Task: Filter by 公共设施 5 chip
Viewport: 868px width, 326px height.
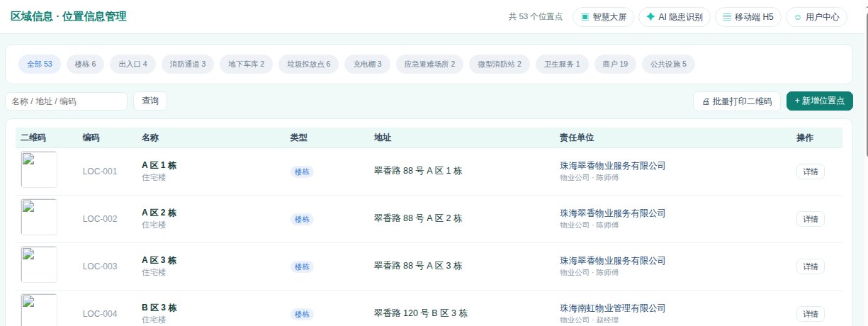Action: pos(668,64)
